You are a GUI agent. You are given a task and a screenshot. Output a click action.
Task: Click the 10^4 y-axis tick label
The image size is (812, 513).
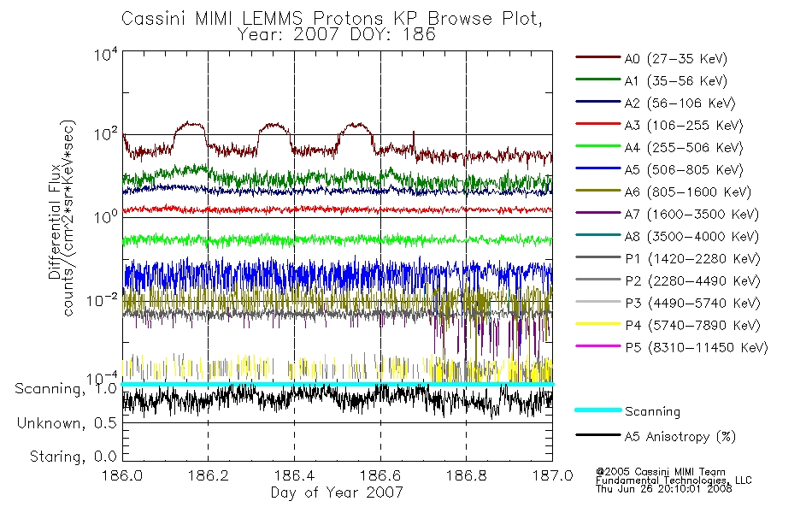point(106,54)
